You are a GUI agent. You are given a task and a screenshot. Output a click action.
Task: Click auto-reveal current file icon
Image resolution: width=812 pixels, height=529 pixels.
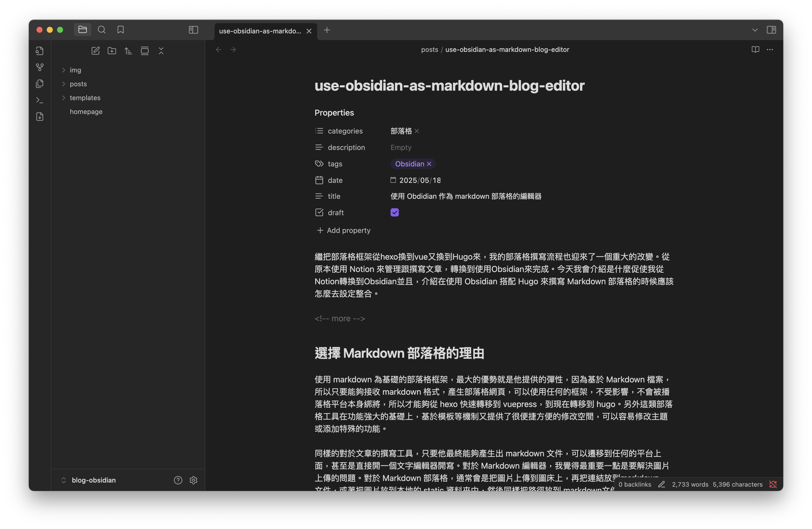[145, 51]
